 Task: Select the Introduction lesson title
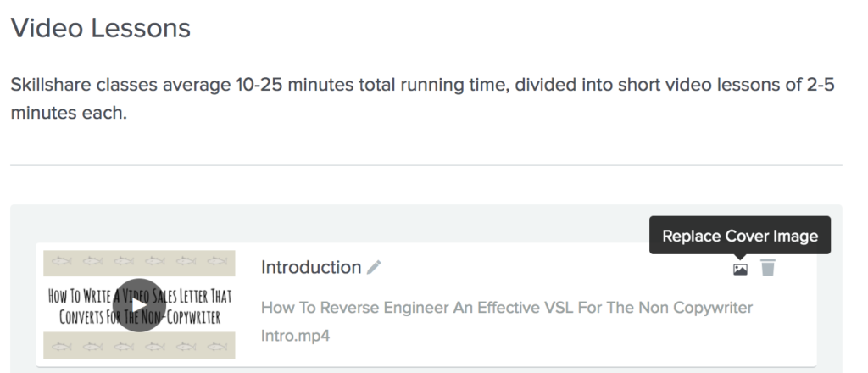tap(310, 268)
